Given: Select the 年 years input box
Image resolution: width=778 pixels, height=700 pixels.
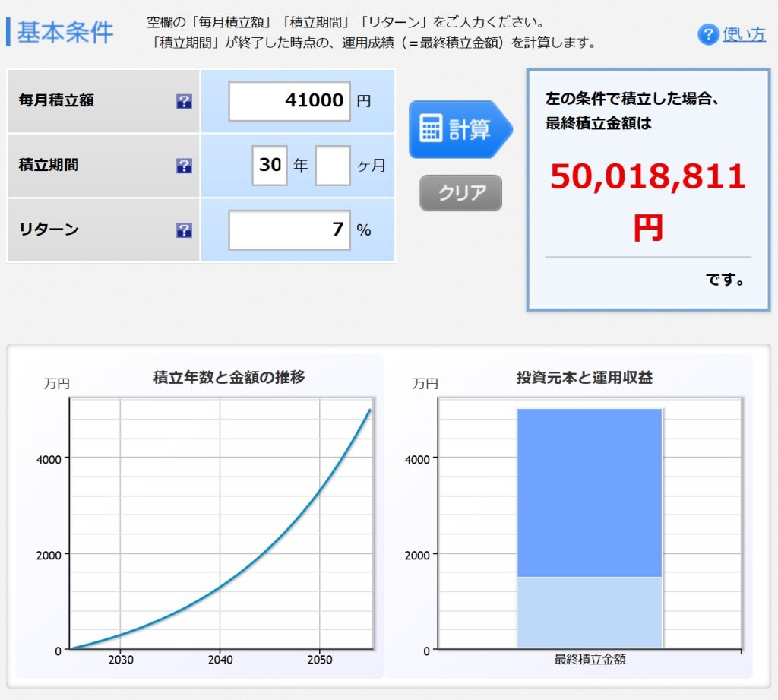Looking at the screenshot, I should [270, 166].
